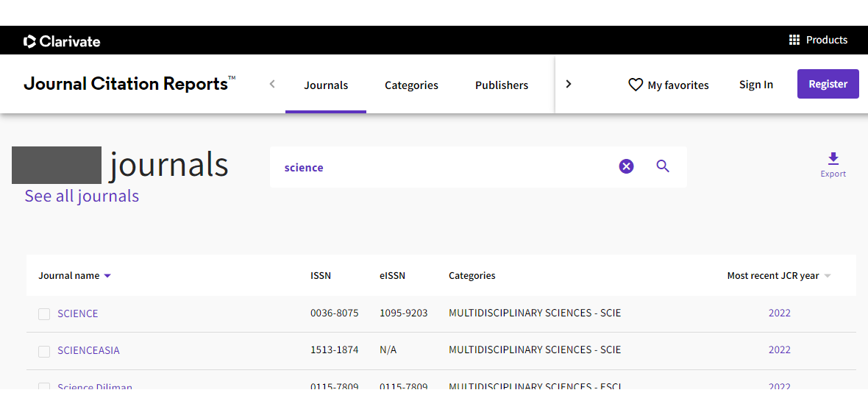
Task: Switch to the Journals tab
Action: point(326,85)
